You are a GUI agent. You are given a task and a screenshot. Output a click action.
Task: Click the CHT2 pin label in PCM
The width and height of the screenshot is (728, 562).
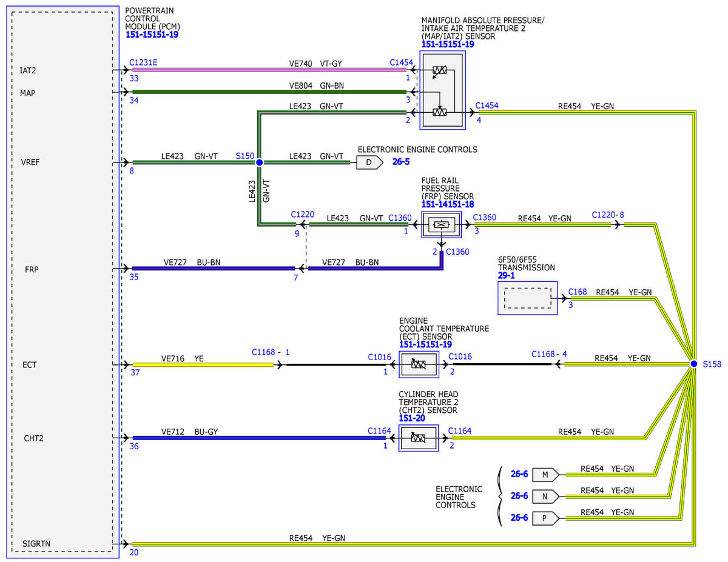tap(33, 438)
